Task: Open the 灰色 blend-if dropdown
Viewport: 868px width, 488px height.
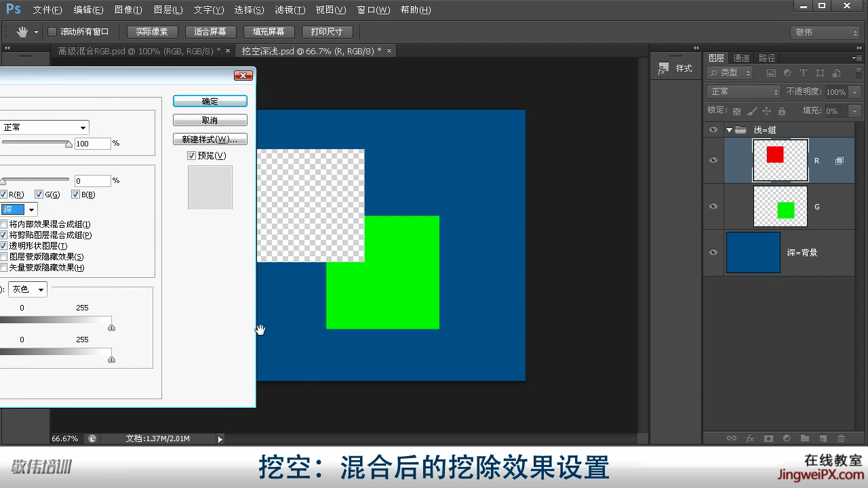Action: click(x=28, y=289)
